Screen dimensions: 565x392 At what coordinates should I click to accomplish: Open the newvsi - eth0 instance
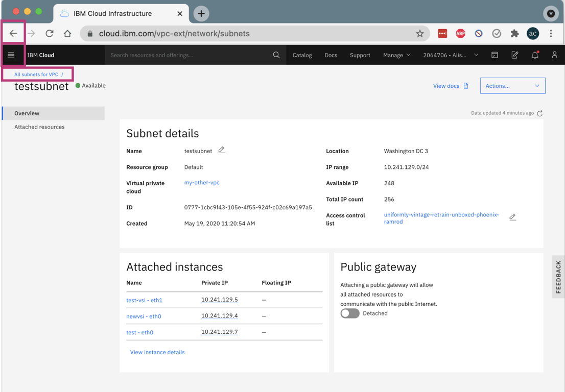144,316
